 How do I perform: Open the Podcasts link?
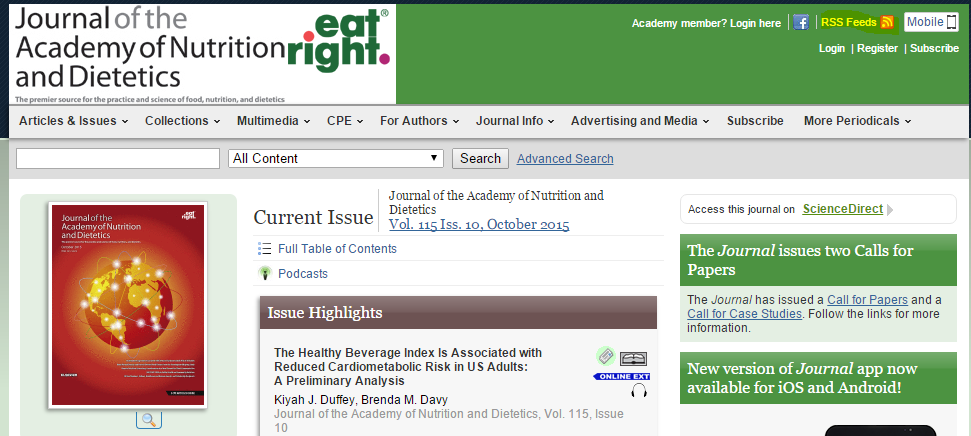[x=303, y=274]
